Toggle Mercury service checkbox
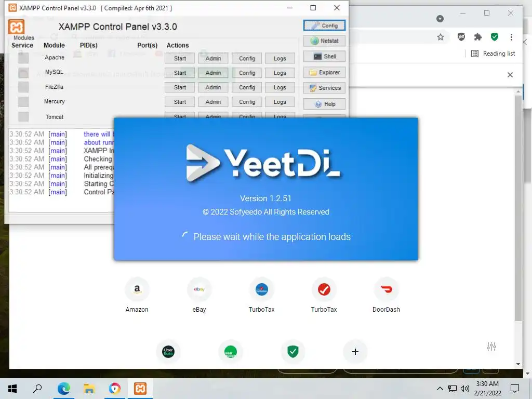 tap(23, 102)
